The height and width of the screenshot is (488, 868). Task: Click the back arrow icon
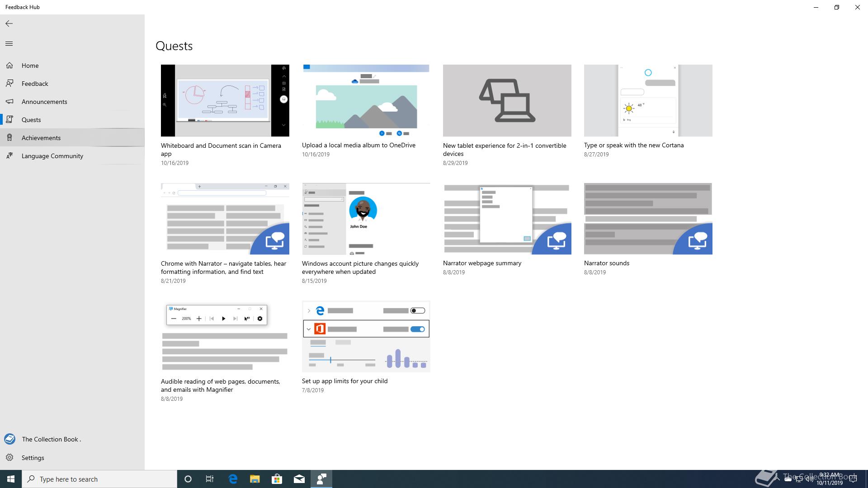tap(9, 23)
